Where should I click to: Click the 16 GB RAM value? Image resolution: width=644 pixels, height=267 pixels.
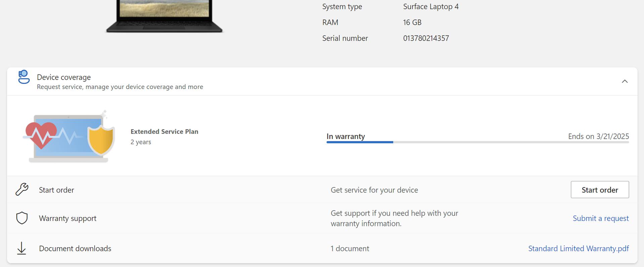tap(412, 23)
